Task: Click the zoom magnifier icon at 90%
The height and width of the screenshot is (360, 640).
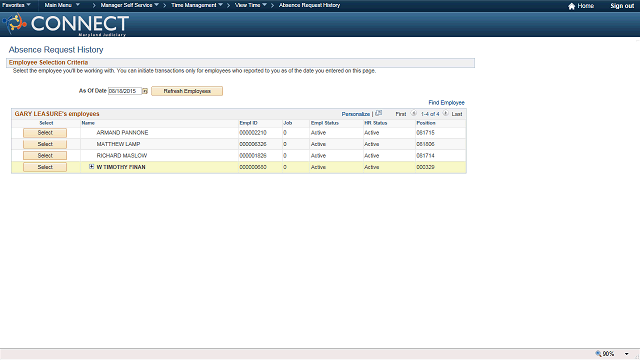Action: pos(598,354)
